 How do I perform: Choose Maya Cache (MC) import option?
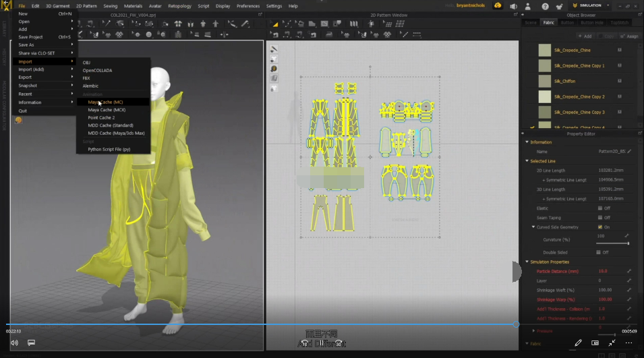tap(113, 102)
